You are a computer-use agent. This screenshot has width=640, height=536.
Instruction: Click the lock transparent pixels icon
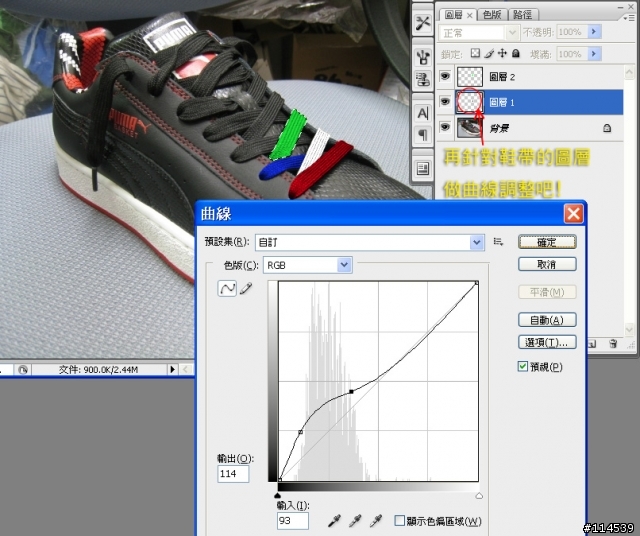tap(475, 53)
